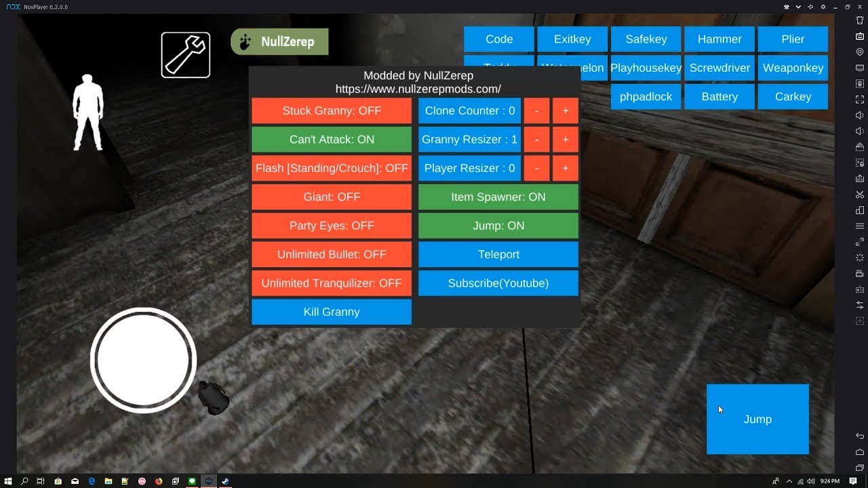Toggle Flash Standing/Crouch option
Viewport: 868px width, 488px height.
click(x=332, y=168)
